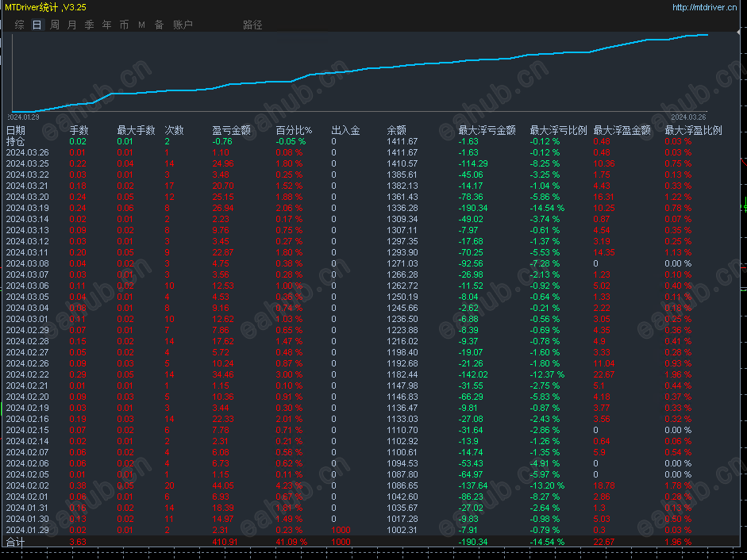Select the 2024.03.25 date row
Screen dimensions: 747x560
click(27, 164)
